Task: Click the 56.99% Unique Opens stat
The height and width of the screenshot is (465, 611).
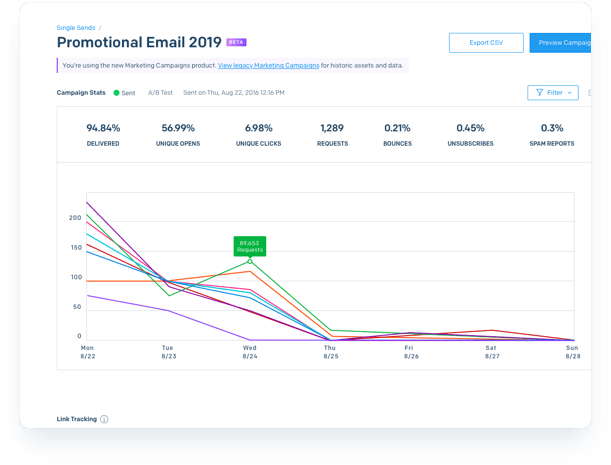Action: pyautogui.click(x=178, y=135)
